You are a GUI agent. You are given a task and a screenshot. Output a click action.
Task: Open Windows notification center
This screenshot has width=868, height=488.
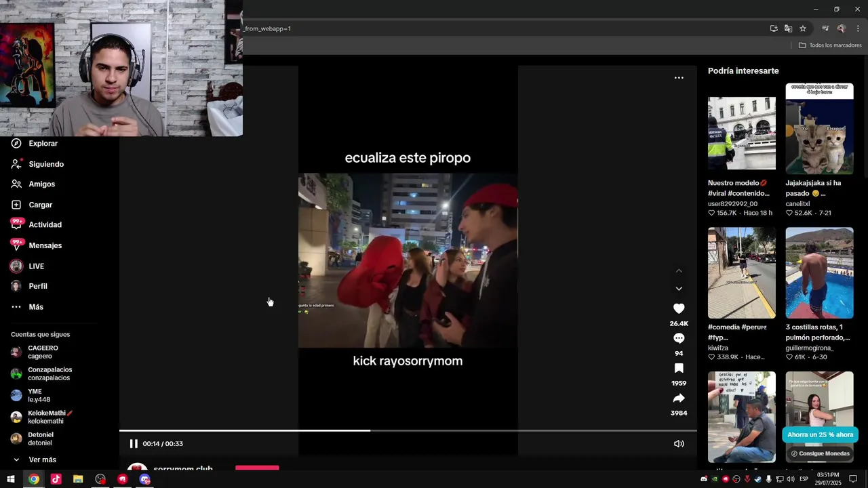853,479
